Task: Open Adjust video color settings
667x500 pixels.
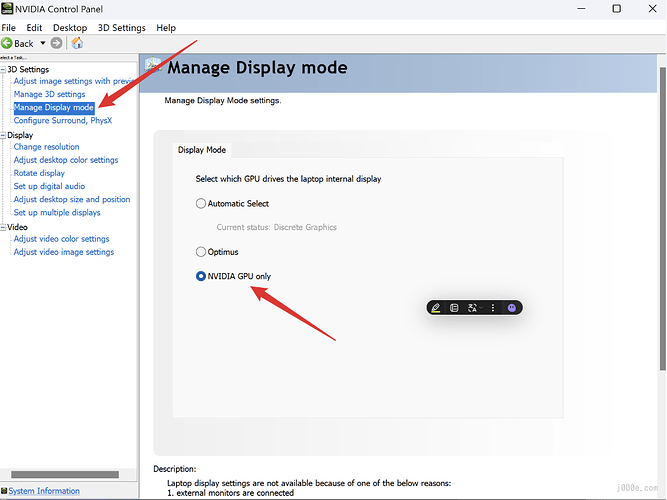Action: click(x=62, y=239)
